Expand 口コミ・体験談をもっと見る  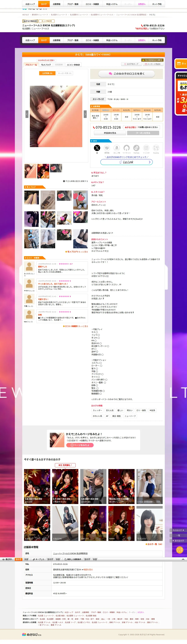click(x=75, y=326)
